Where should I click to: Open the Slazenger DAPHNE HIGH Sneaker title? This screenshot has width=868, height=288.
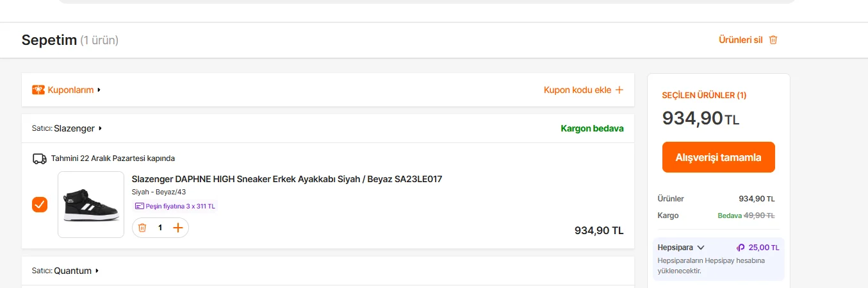tap(286, 179)
